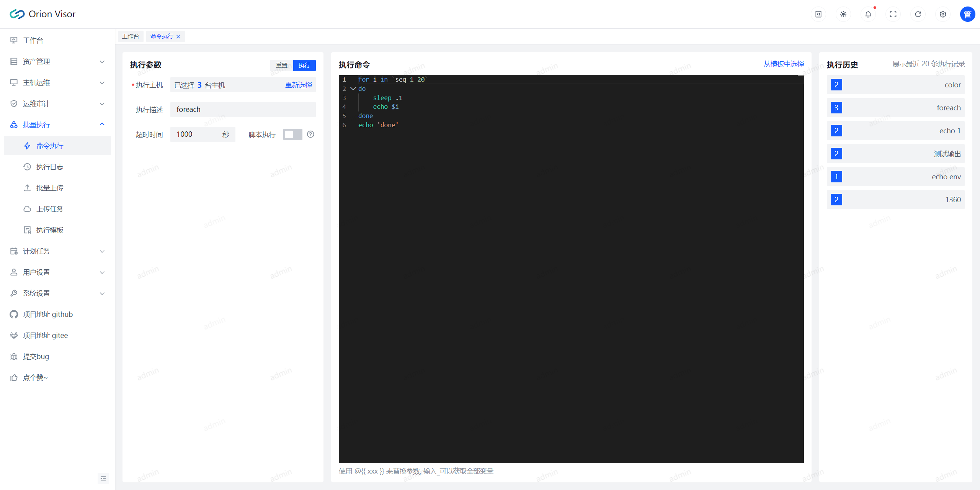Viewport: 980px width, 490px height.
Task: Click the refresh page icon in header
Action: 918,14
